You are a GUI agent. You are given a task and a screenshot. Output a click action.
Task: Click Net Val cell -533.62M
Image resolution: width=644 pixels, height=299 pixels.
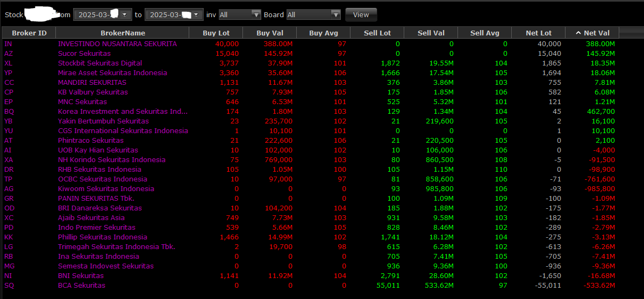[x=599, y=286]
